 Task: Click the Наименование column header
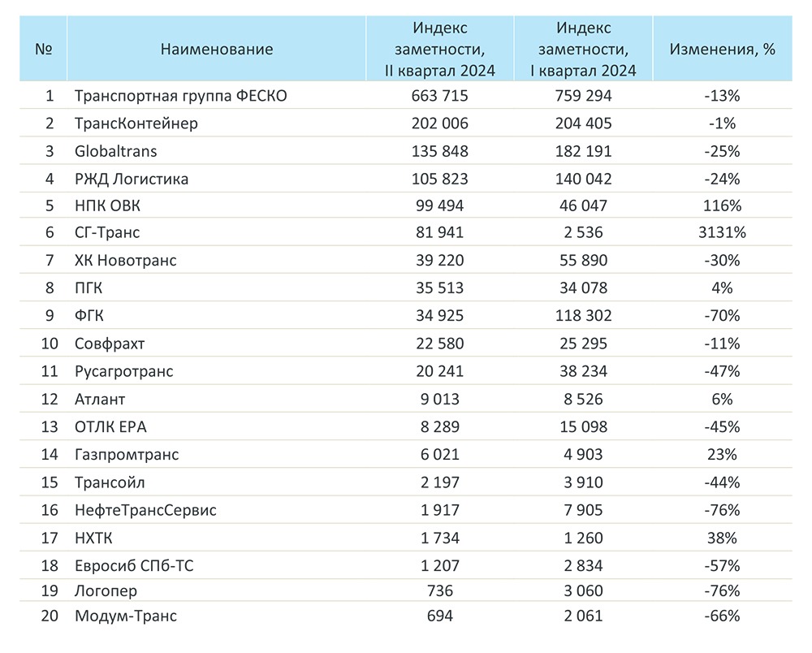[x=216, y=50]
